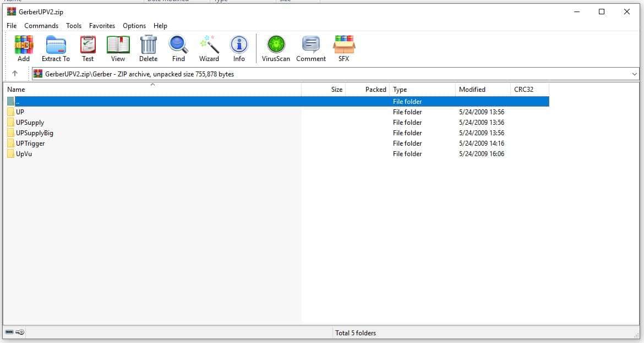Open the Options menu
Screen dimensions: 644x343
(x=134, y=25)
